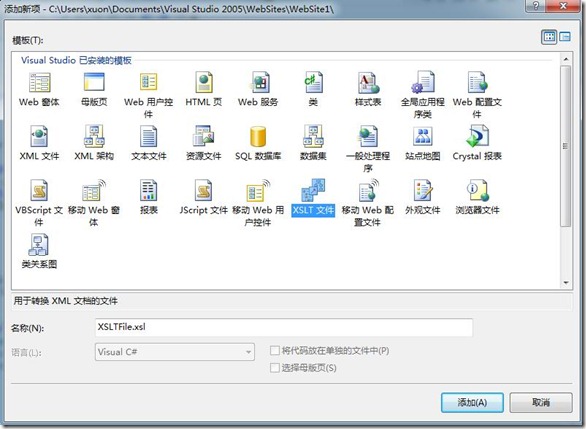Select the 移动 Web 配置文件 template
This screenshot has width=586, height=429.
pos(368,203)
